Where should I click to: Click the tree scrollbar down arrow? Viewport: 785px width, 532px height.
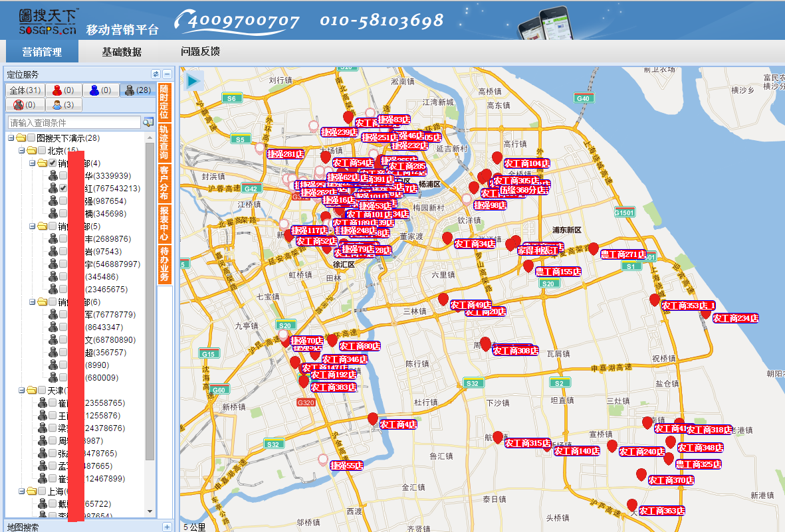pos(150,511)
